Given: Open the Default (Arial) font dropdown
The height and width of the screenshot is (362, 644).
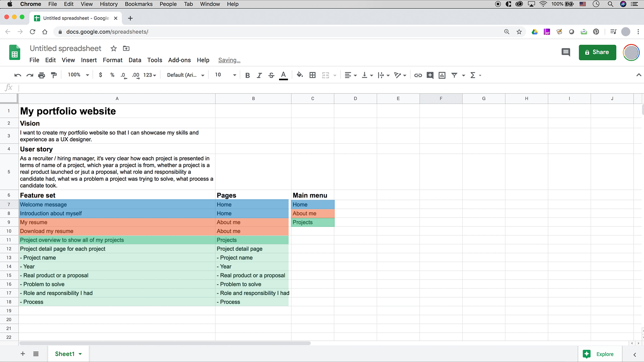Looking at the screenshot, I should [186, 75].
